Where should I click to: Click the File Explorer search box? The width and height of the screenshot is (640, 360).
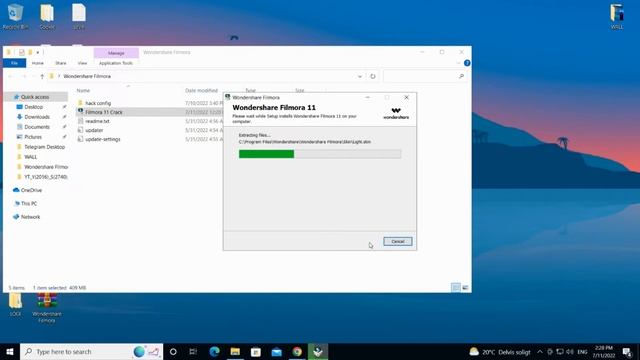tap(424, 76)
